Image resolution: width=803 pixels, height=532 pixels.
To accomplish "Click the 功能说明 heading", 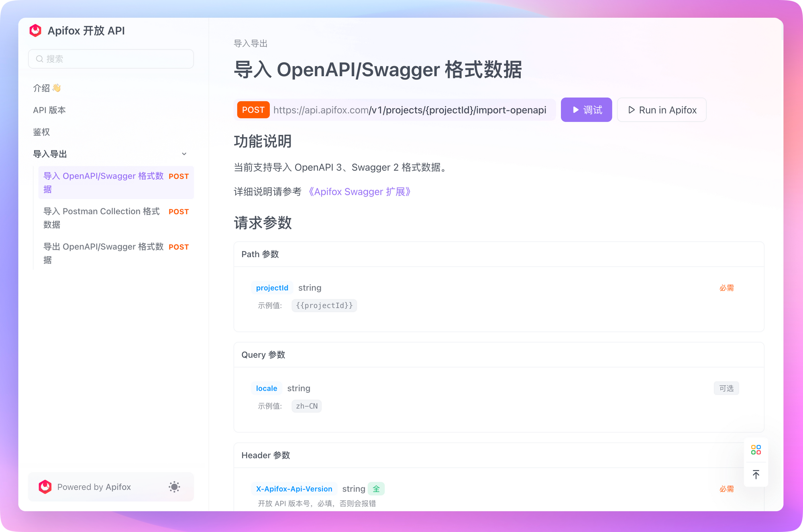I will (x=263, y=141).
